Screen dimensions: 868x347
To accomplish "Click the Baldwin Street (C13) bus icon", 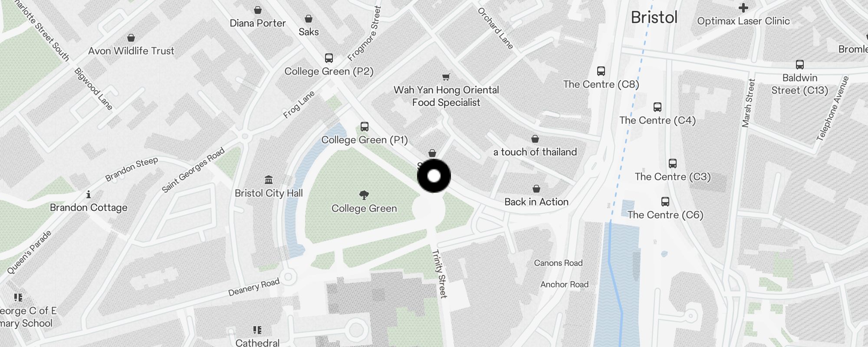I will tap(800, 65).
